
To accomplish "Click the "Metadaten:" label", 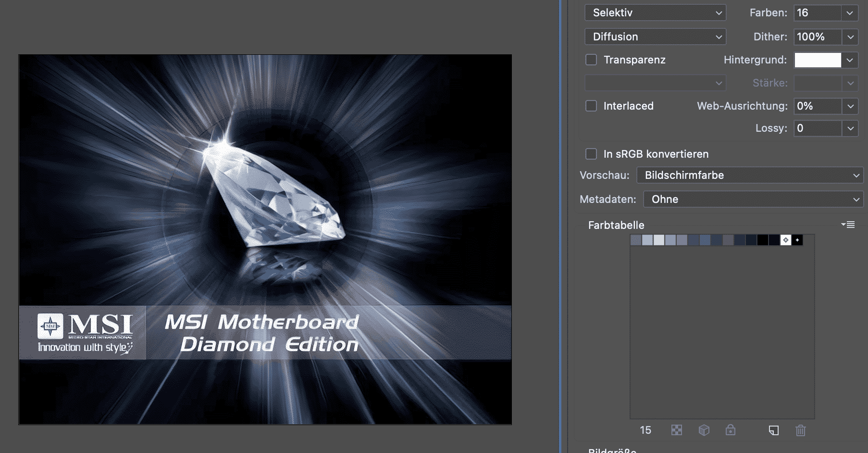I will pyautogui.click(x=608, y=199).
